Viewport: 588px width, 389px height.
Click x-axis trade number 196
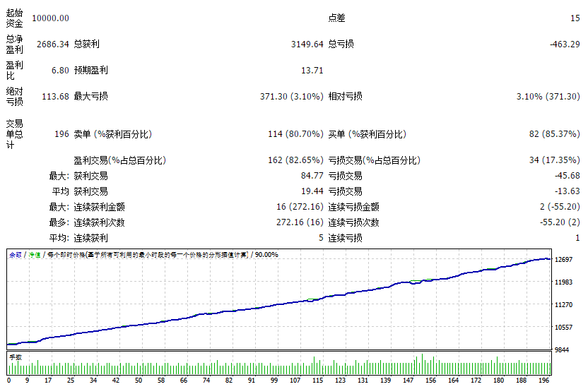coord(543,380)
